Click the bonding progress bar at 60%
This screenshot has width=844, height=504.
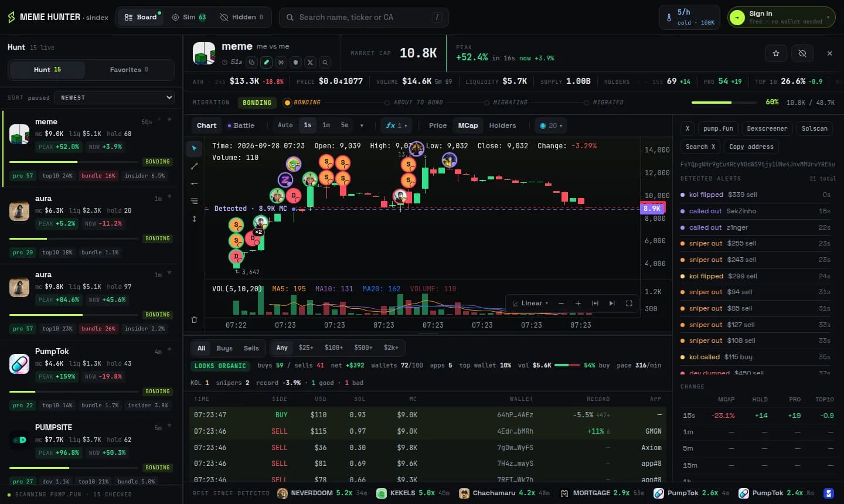tap(724, 103)
